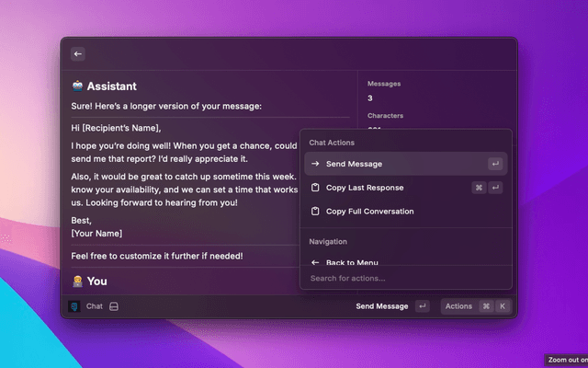Click the arrow icon beside Send Message action
The height and width of the screenshot is (368, 588).
pyautogui.click(x=315, y=164)
